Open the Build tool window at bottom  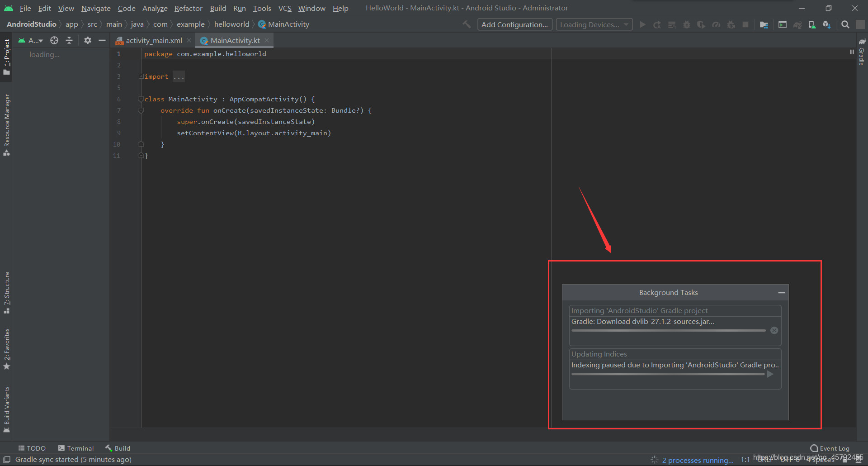[118, 448]
